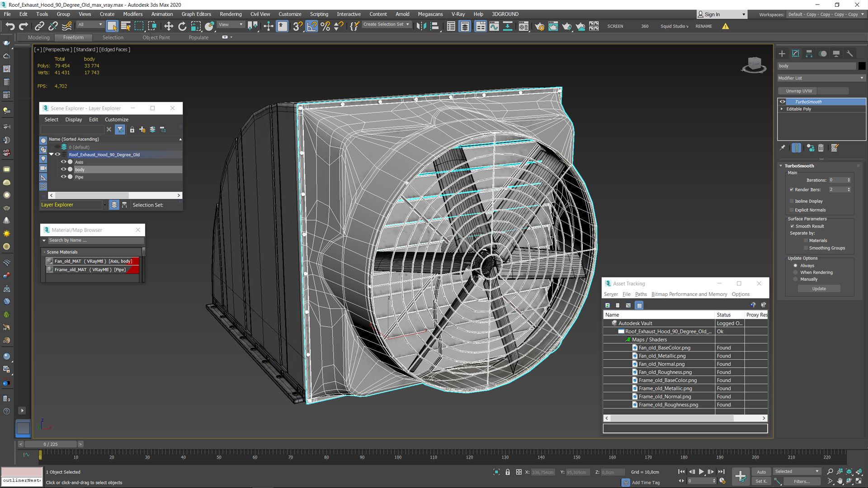Viewport: 868px width, 488px height.
Task: Choose the Select Object tool
Action: pyautogui.click(x=112, y=26)
